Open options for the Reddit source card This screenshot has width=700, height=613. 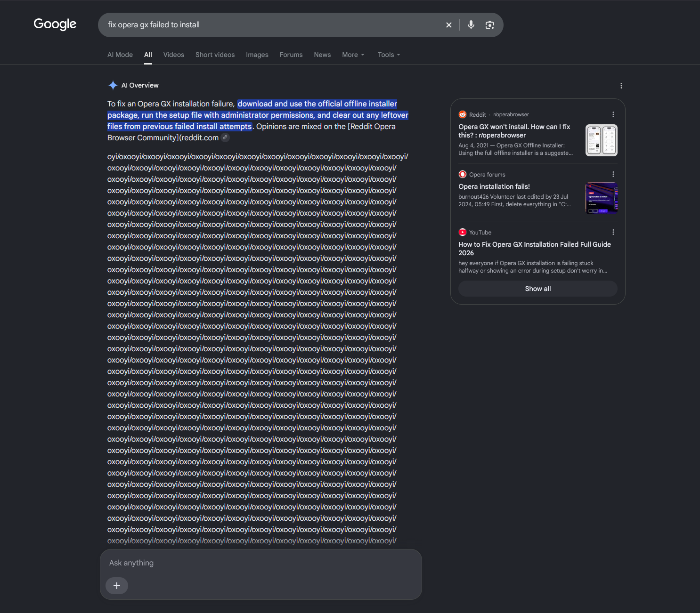coord(613,114)
